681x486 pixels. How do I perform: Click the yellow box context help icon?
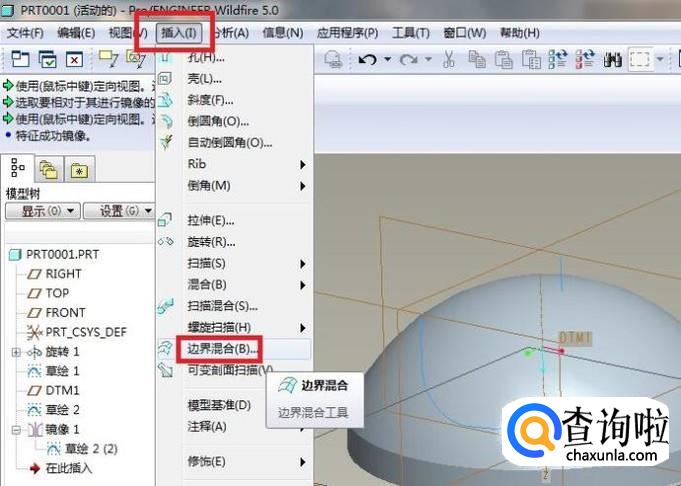point(109,59)
